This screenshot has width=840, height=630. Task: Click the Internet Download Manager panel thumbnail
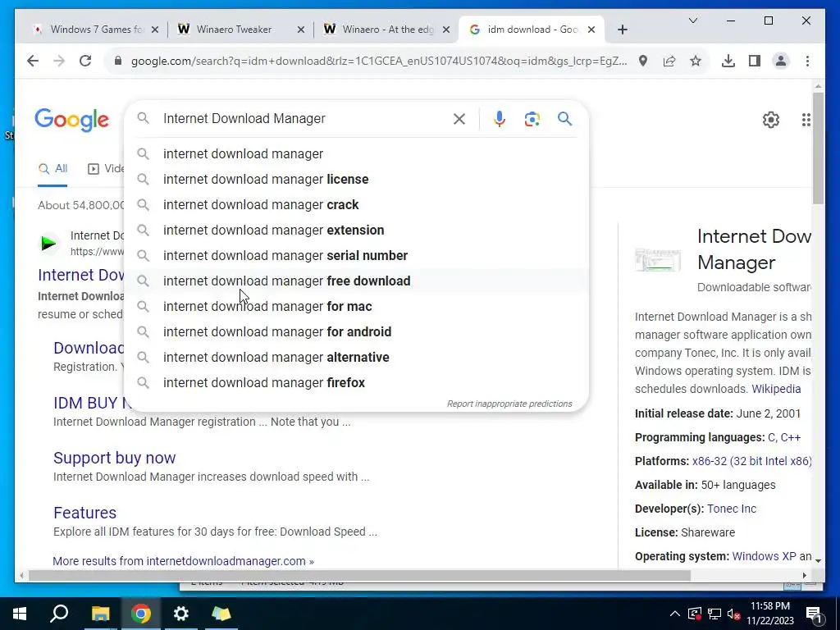tap(658, 260)
